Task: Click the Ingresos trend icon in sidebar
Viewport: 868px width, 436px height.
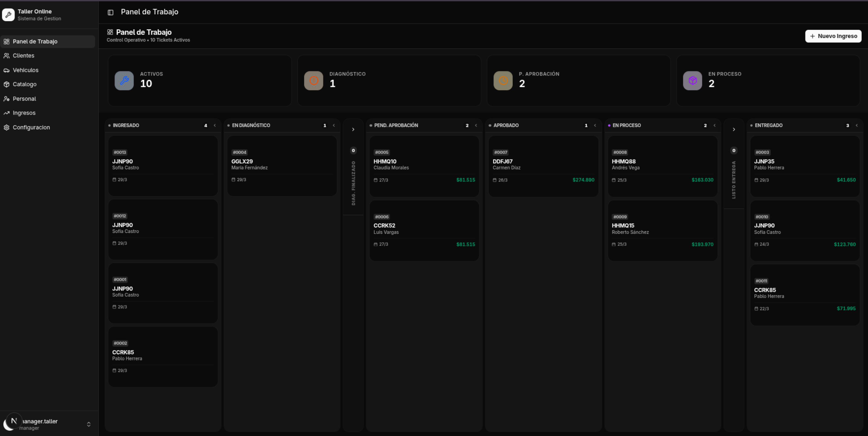Action: click(6, 113)
